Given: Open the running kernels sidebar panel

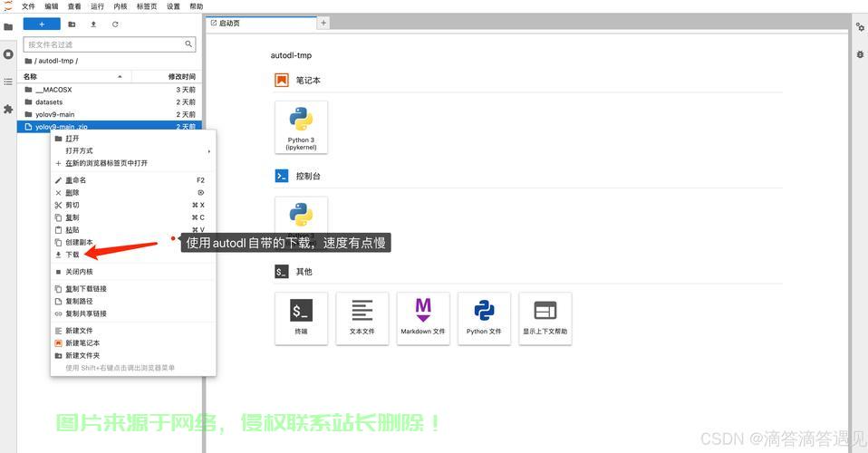Looking at the screenshot, I should (x=8, y=54).
